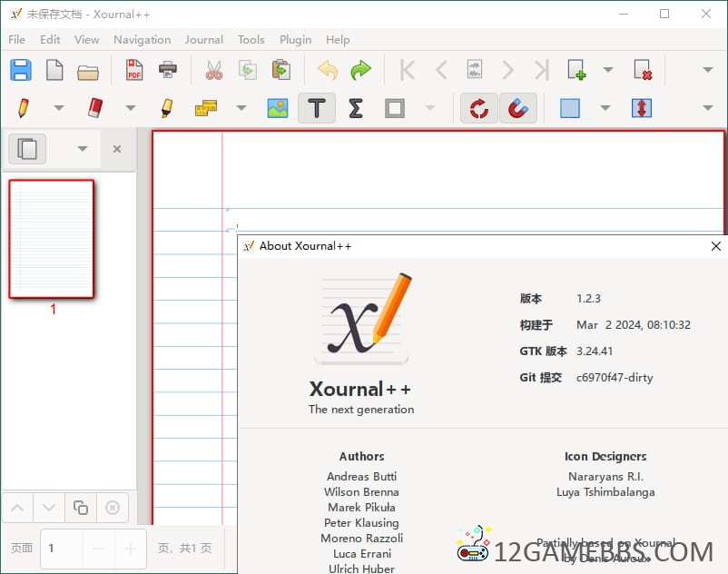Select the Highlighter tool
The width and height of the screenshot is (728, 574).
click(x=167, y=108)
